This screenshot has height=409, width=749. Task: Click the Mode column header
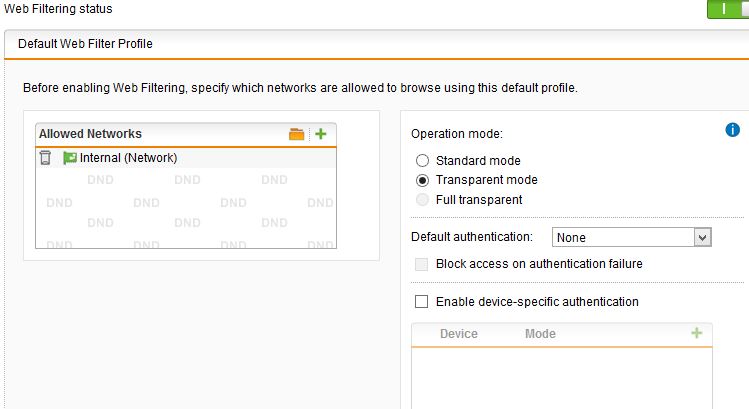click(540, 334)
